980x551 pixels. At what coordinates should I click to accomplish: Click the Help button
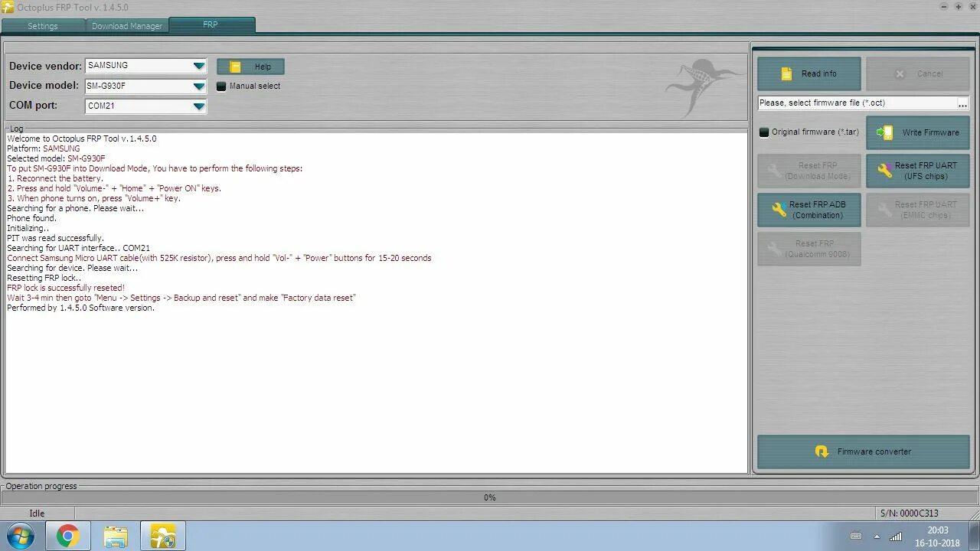(x=250, y=67)
